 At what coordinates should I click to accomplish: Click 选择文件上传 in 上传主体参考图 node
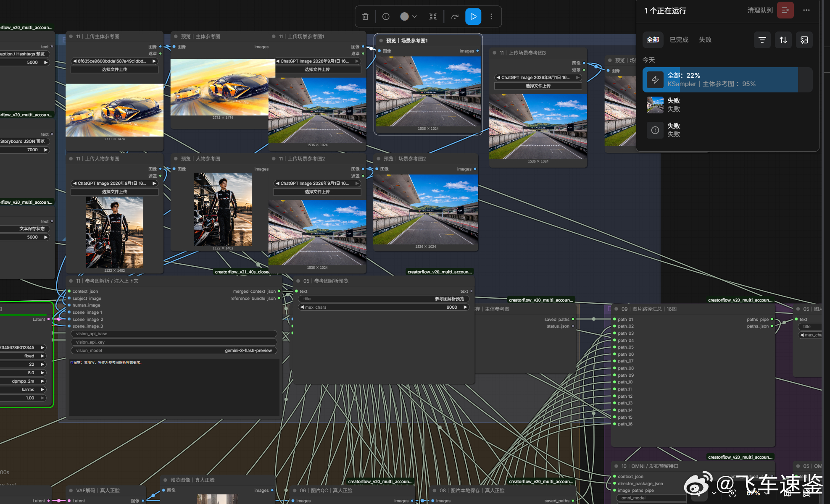[x=114, y=70]
